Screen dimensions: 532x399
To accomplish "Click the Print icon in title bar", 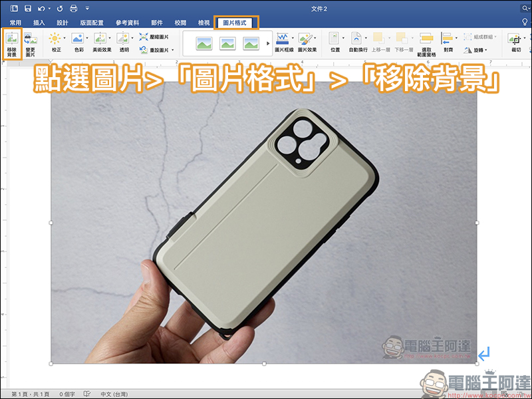I will [x=73, y=9].
